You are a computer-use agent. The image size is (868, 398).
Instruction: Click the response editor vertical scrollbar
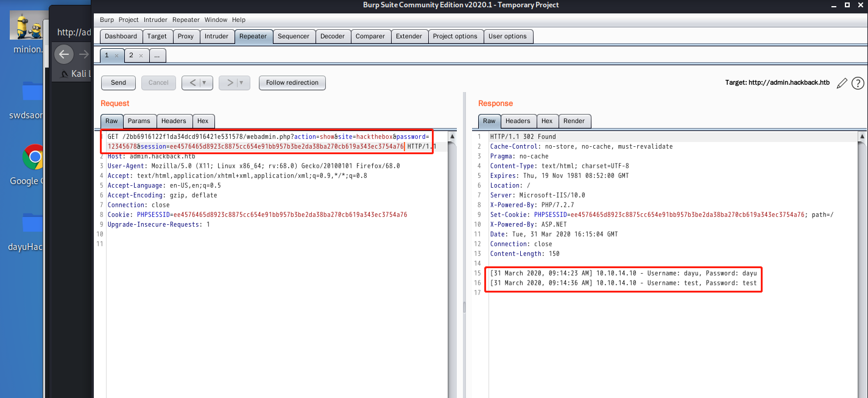pos(863,264)
